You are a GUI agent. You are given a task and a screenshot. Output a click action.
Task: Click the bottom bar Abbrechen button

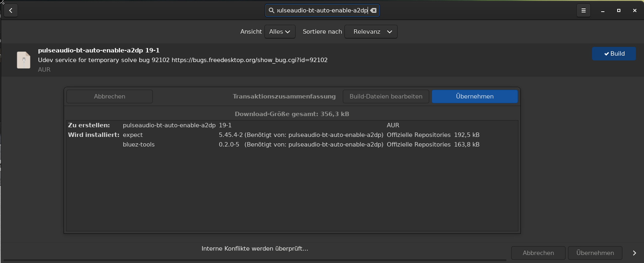pos(538,253)
